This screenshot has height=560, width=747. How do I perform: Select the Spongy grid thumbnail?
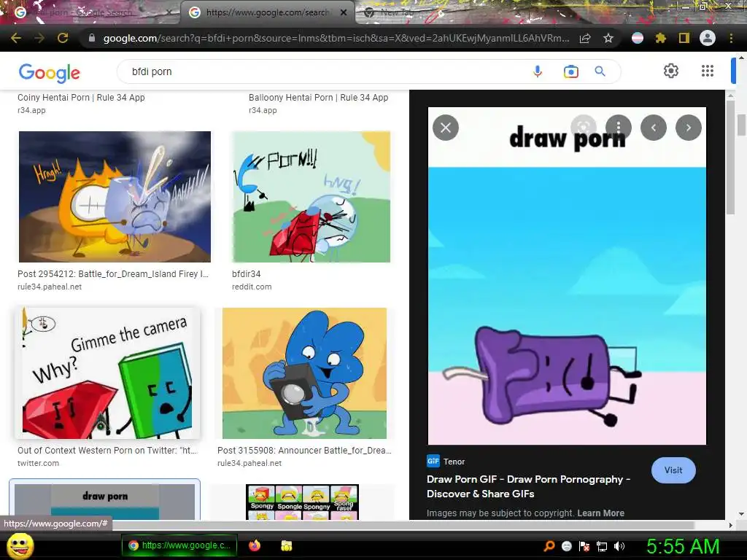click(x=302, y=502)
